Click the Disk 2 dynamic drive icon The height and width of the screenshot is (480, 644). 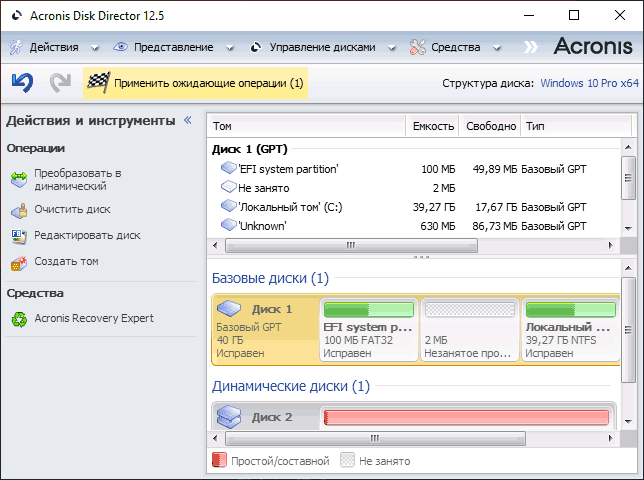(x=229, y=416)
